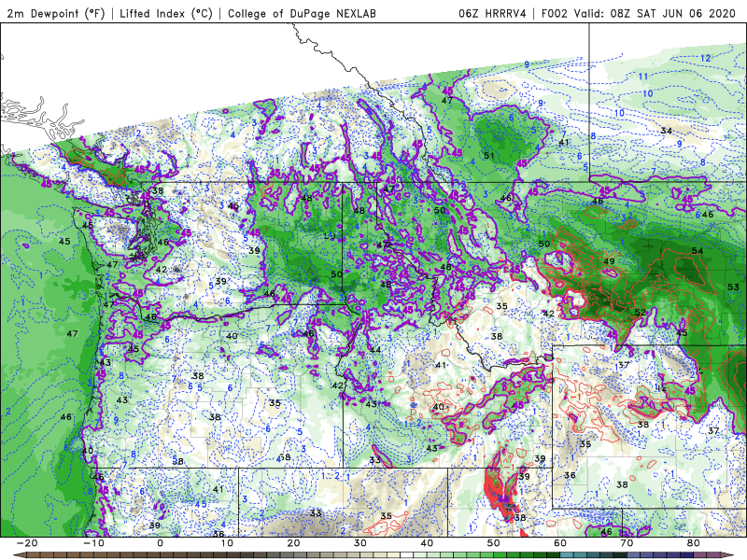Click the 54 dewpoint value on the map
747x560 pixels.
tap(698, 250)
